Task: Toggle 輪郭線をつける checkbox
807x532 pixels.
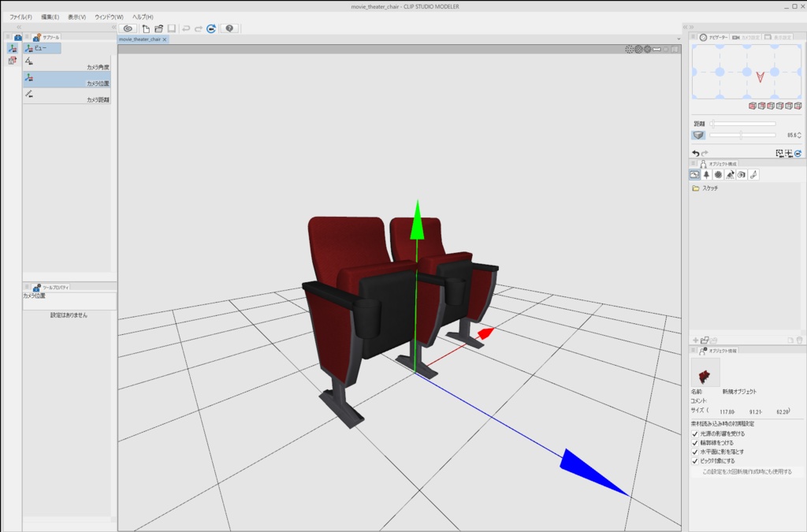Action: 695,443
